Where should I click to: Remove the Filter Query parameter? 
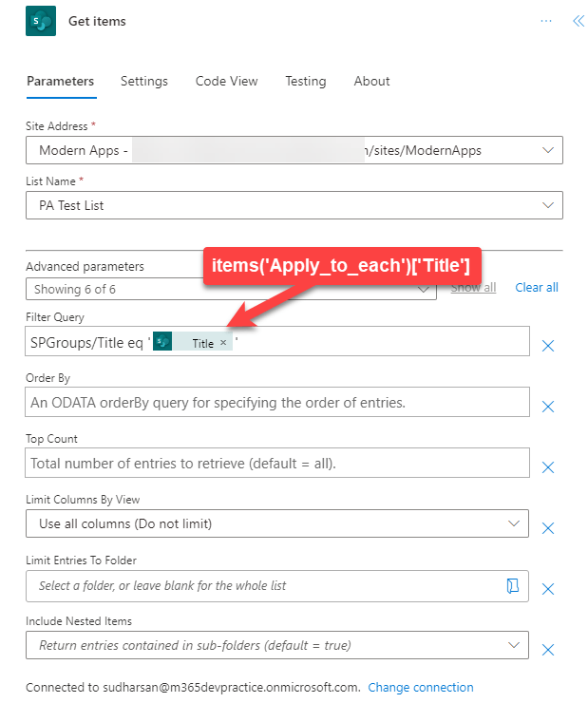pyautogui.click(x=548, y=346)
